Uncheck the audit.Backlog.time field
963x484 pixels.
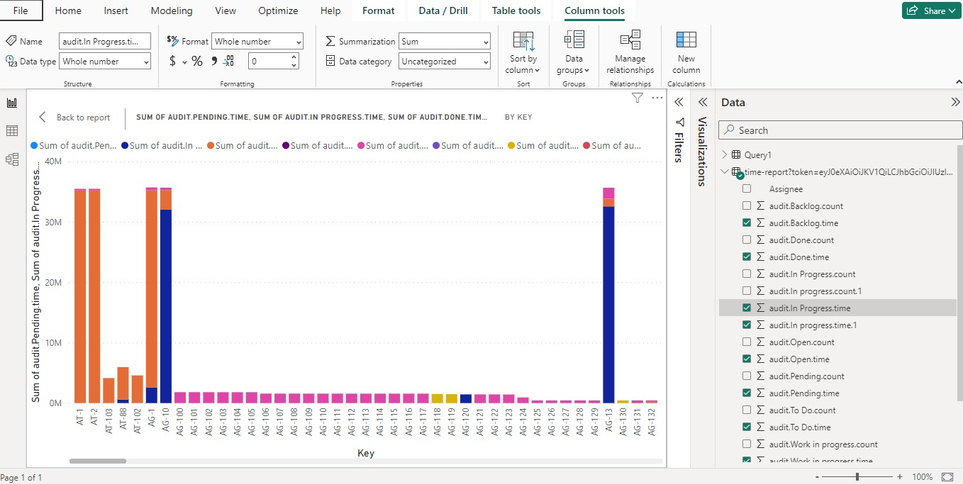tap(747, 222)
